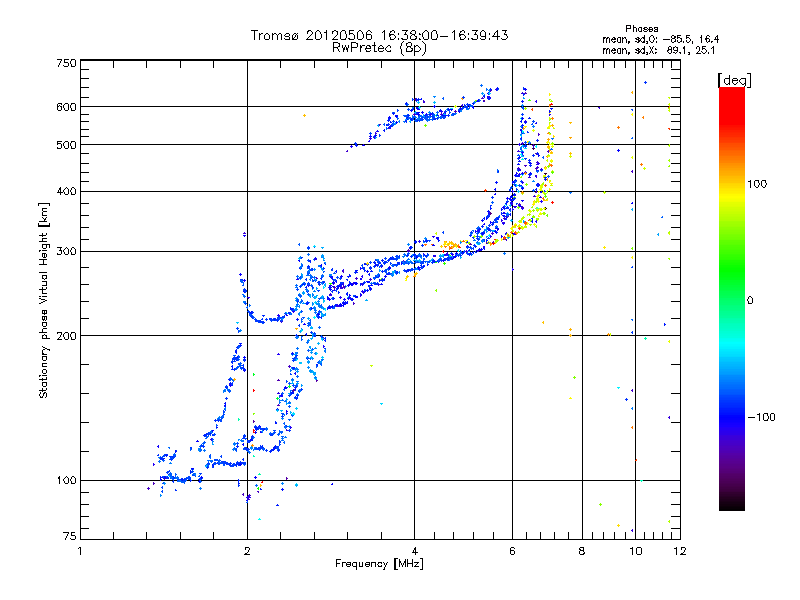The width and height of the screenshot is (800, 600).
Task: Click the colorbar tick label '-100'
Action: click(761, 417)
